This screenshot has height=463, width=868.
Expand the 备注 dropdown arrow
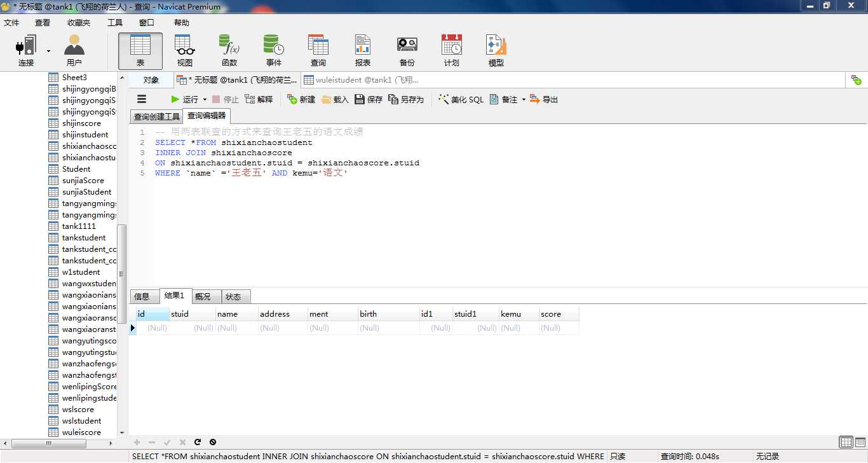524,100
